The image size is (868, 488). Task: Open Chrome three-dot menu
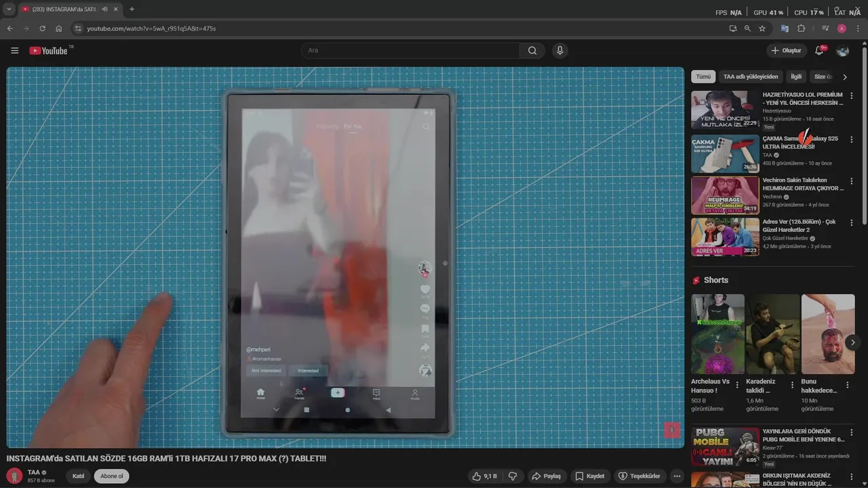click(858, 28)
